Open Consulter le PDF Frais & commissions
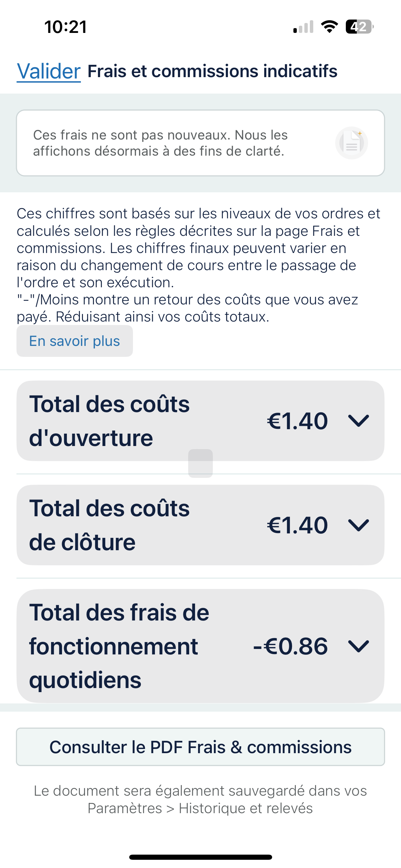 coord(200,747)
